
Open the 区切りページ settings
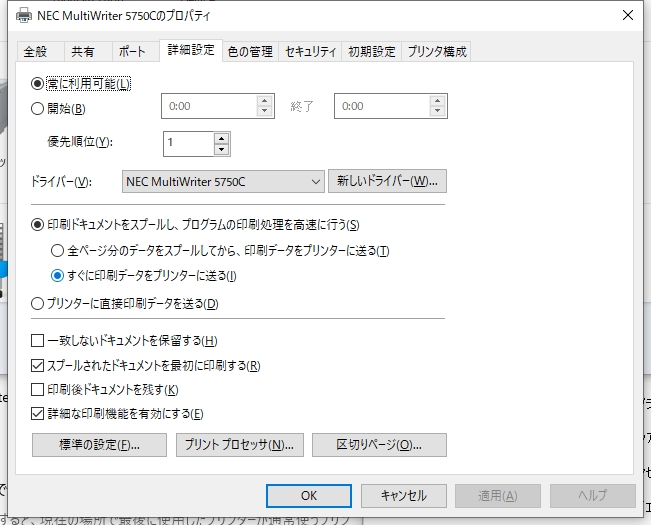point(379,445)
